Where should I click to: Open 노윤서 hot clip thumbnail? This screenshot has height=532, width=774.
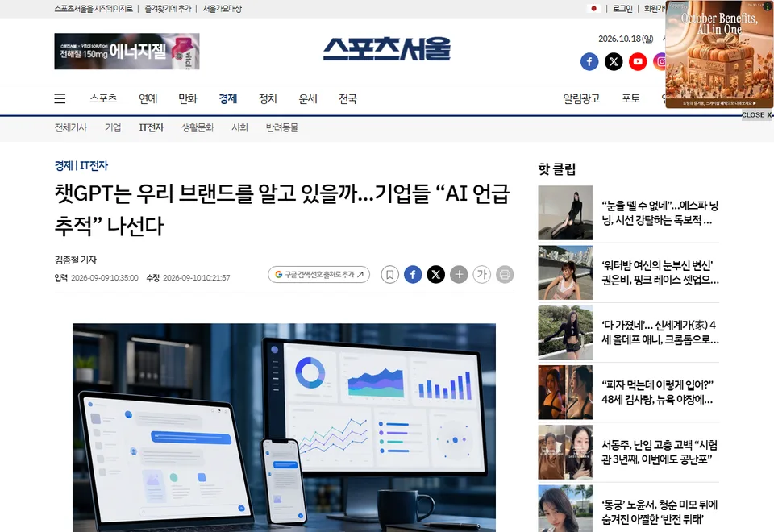[x=565, y=509]
